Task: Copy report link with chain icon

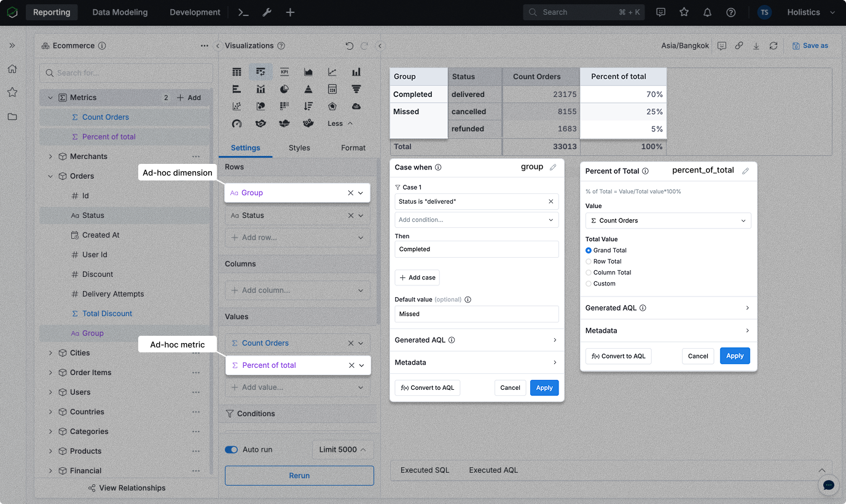Action: pos(739,45)
